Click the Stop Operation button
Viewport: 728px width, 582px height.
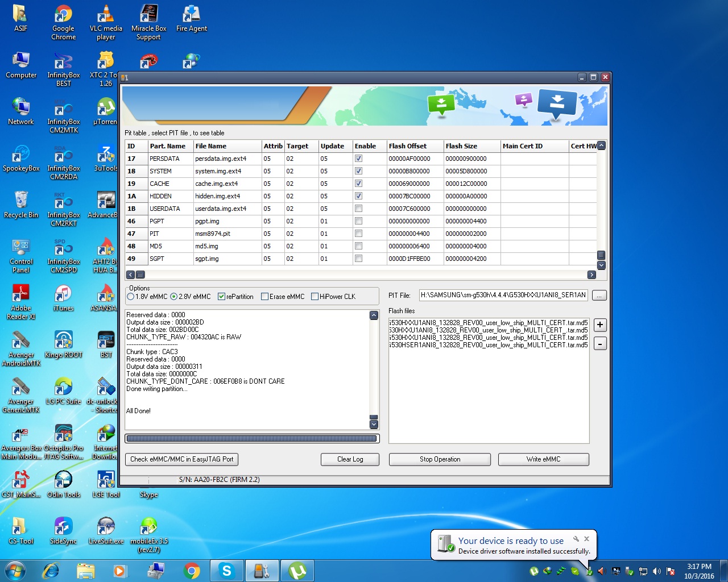[x=440, y=459]
